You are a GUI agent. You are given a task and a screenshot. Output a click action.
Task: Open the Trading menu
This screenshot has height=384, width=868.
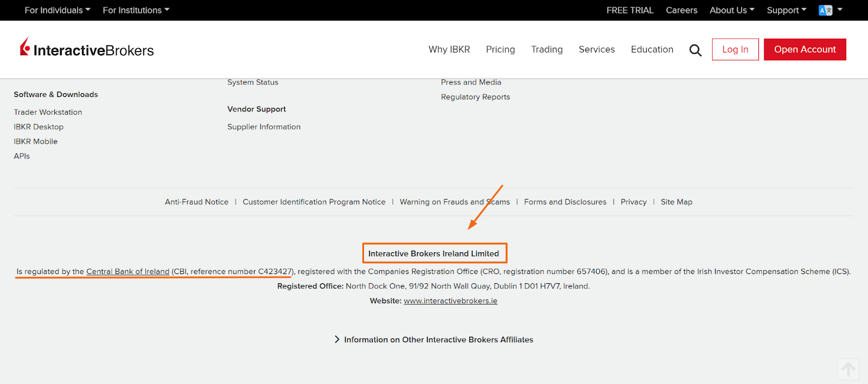point(547,49)
